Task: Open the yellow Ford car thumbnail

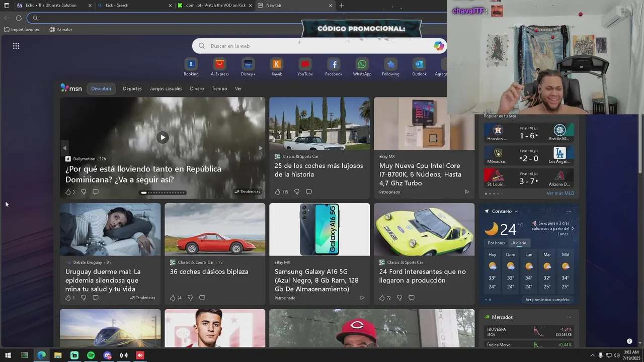Action: [x=424, y=229]
